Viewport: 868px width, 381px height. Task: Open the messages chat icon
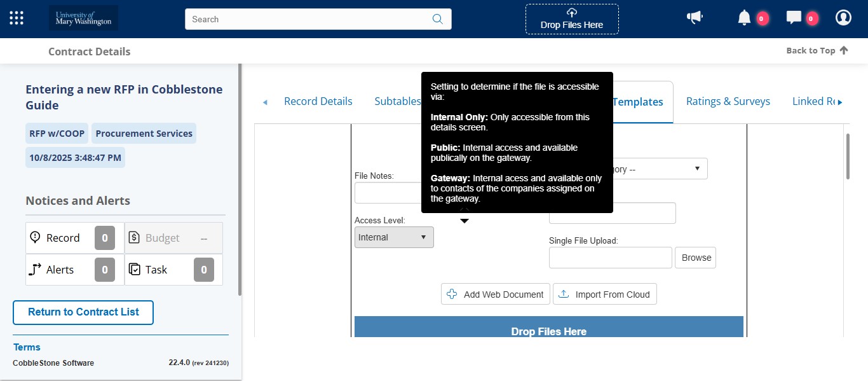(x=793, y=17)
